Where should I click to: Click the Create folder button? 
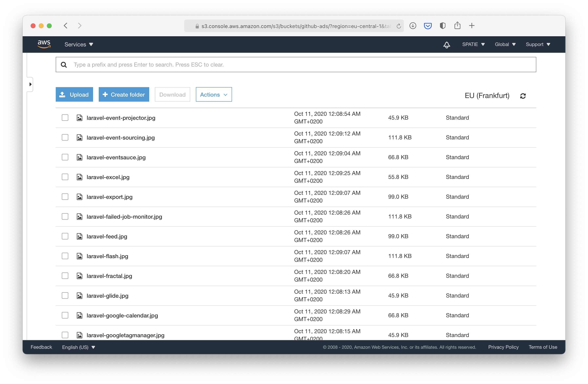pyautogui.click(x=124, y=95)
